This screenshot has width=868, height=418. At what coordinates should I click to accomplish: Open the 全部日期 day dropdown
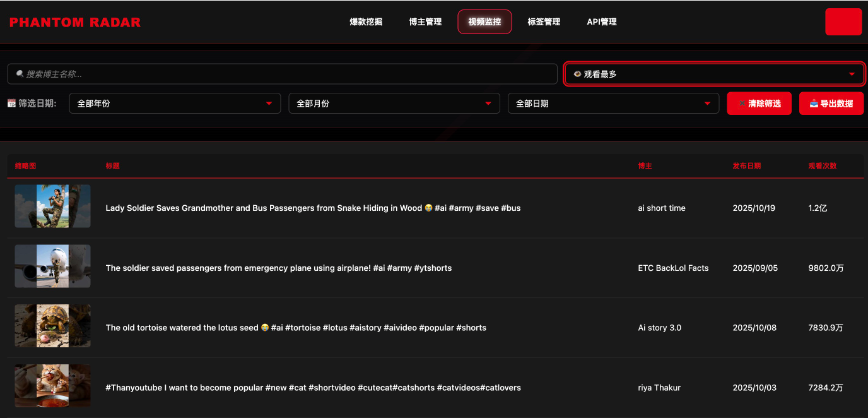click(613, 104)
